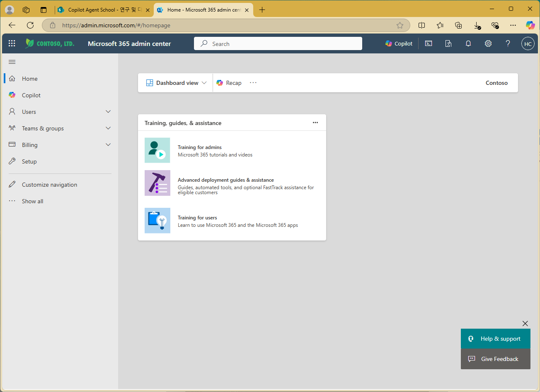The image size is (540, 392).
Task: Click the Contoso, Ltd. logo
Action: [x=50, y=43]
